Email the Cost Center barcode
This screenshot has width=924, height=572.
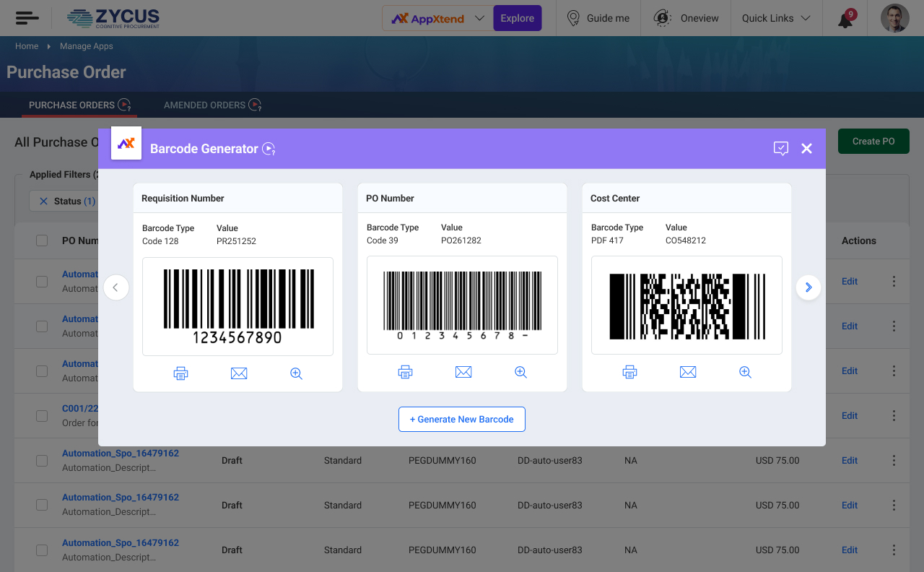click(x=688, y=372)
